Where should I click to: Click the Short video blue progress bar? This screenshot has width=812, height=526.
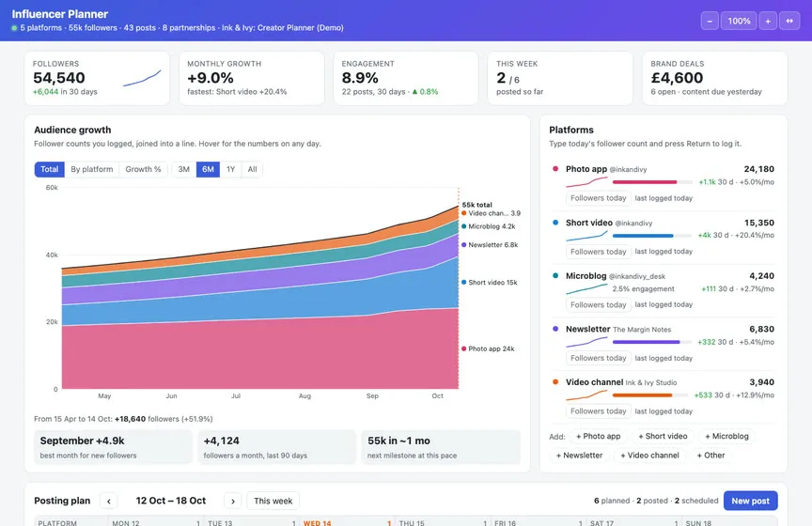point(652,236)
